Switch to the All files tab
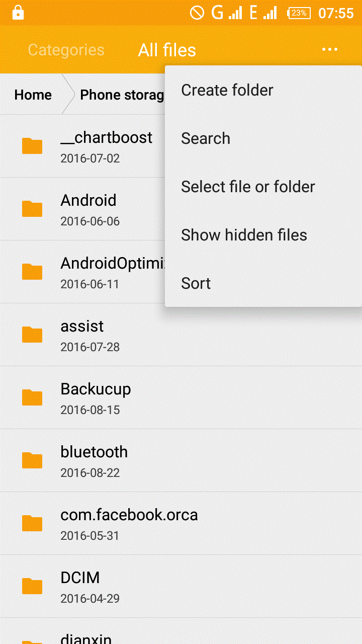 point(167,50)
